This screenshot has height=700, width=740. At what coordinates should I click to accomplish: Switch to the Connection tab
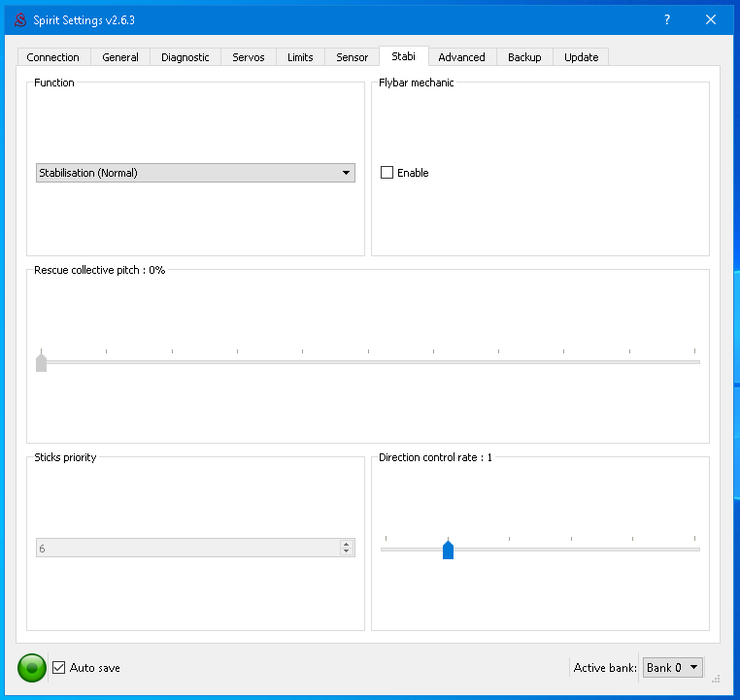53,57
